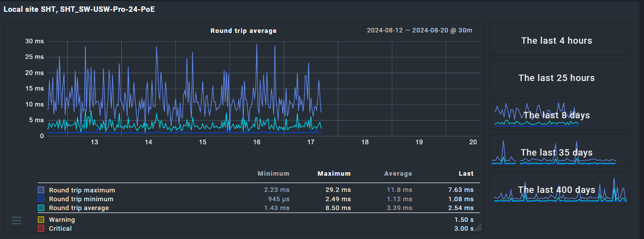Image resolution: width=644 pixels, height=239 pixels.
Task: Open the last 8 days thumbnail
Action: tap(556, 115)
